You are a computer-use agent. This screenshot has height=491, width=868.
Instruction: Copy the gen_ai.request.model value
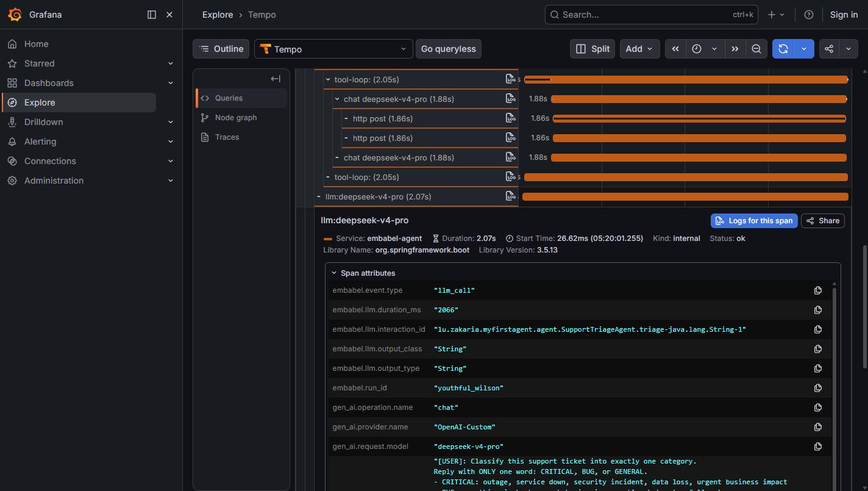coord(818,446)
